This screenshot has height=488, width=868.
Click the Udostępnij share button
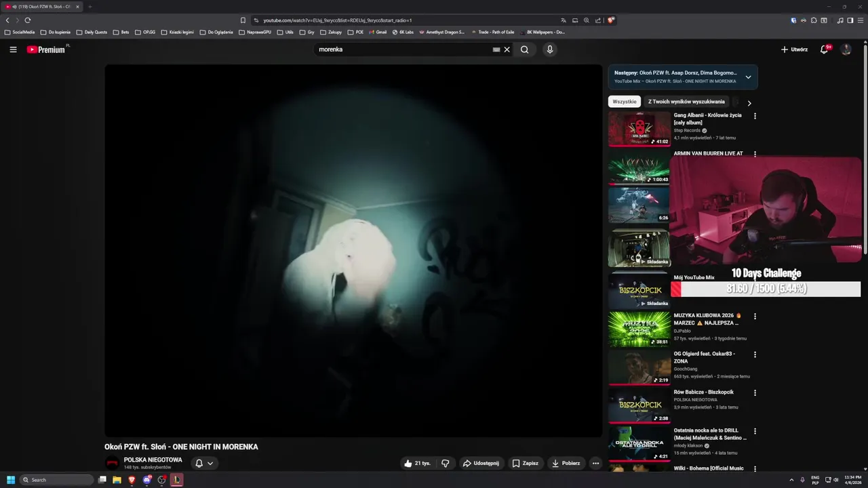coord(481,464)
